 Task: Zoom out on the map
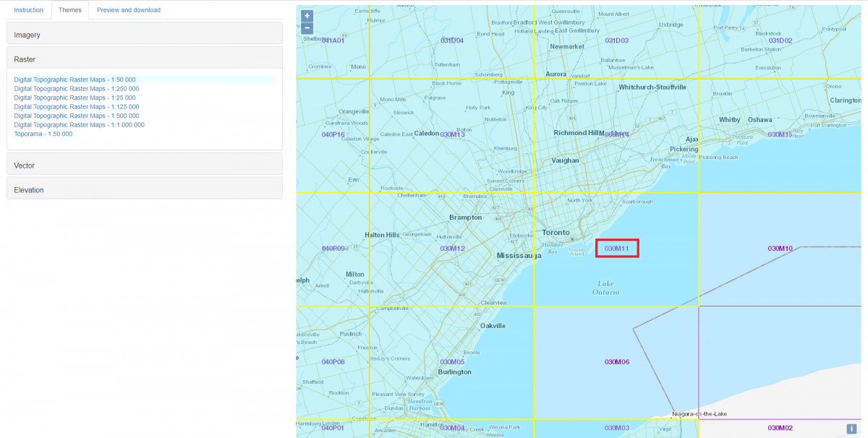click(306, 27)
